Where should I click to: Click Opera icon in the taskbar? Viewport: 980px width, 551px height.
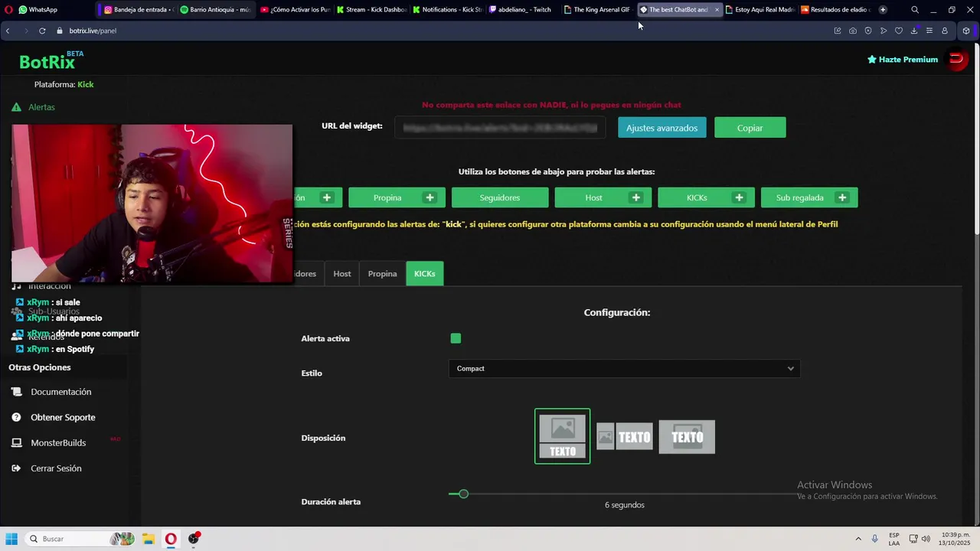click(x=171, y=539)
